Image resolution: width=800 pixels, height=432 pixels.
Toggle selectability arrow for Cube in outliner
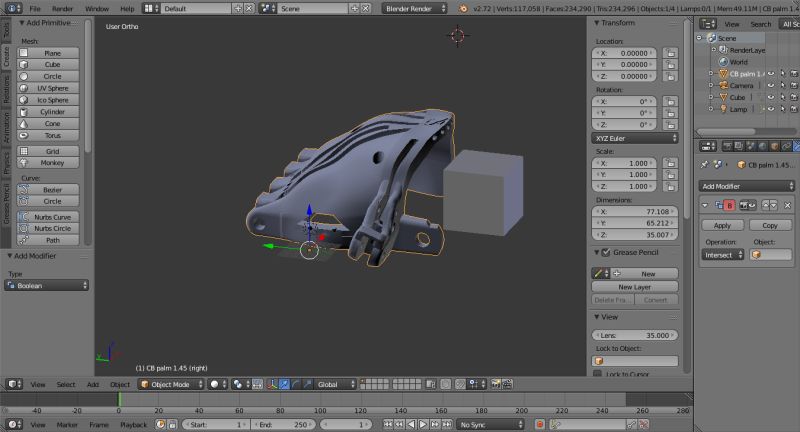pos(783,97)
